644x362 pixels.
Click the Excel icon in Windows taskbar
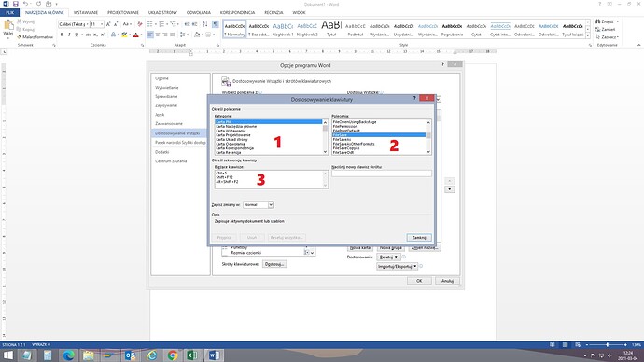pyautogui.click(x=192, y=355)
